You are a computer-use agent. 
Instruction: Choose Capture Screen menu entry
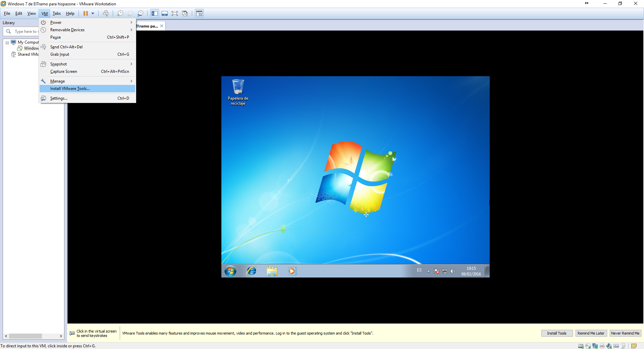pos(87,71)
